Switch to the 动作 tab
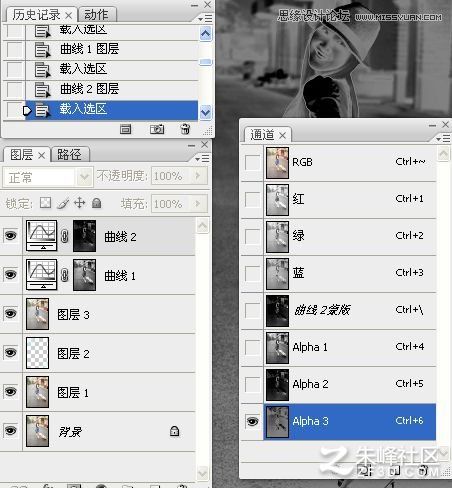The width and height of the screenshot is (452, 488). (96, 15)
